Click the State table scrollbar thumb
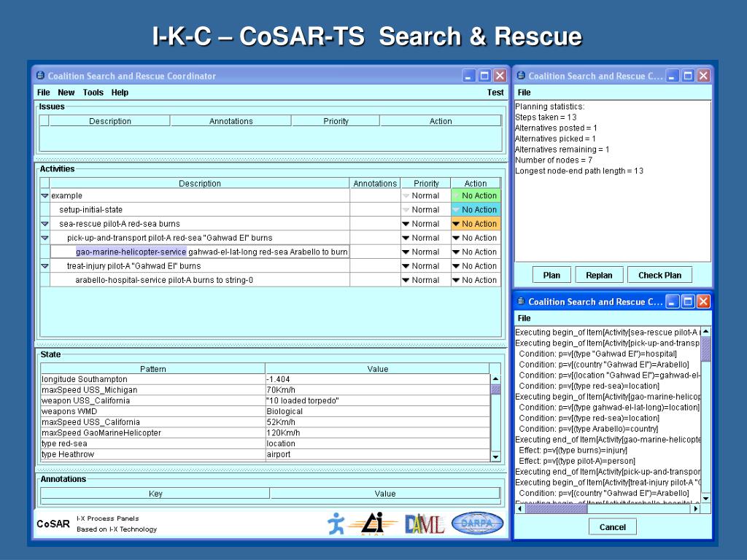The height and width of the screenshot is (560, 747). tap(495, 389)
